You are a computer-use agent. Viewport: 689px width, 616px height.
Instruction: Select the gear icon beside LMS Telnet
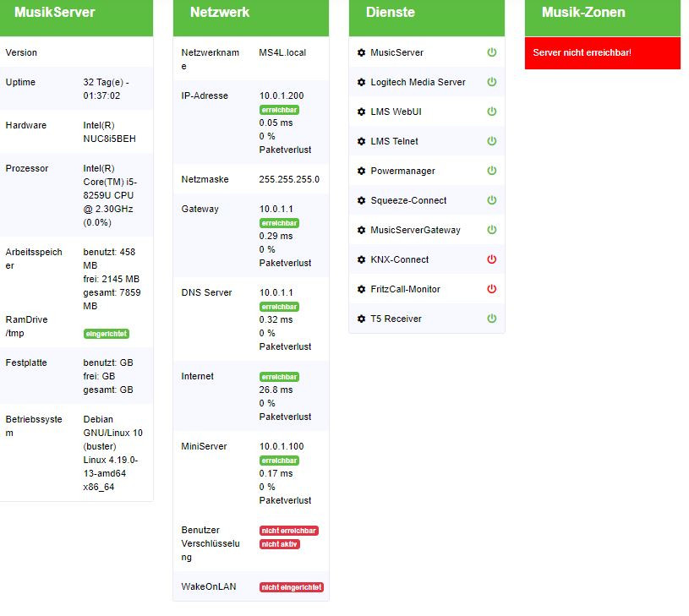tap(361, 141)
